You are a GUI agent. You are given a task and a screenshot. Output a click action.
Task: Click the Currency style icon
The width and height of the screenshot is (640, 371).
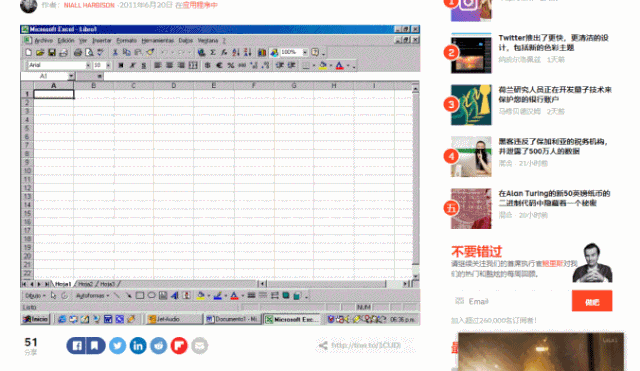pos(207,65)
